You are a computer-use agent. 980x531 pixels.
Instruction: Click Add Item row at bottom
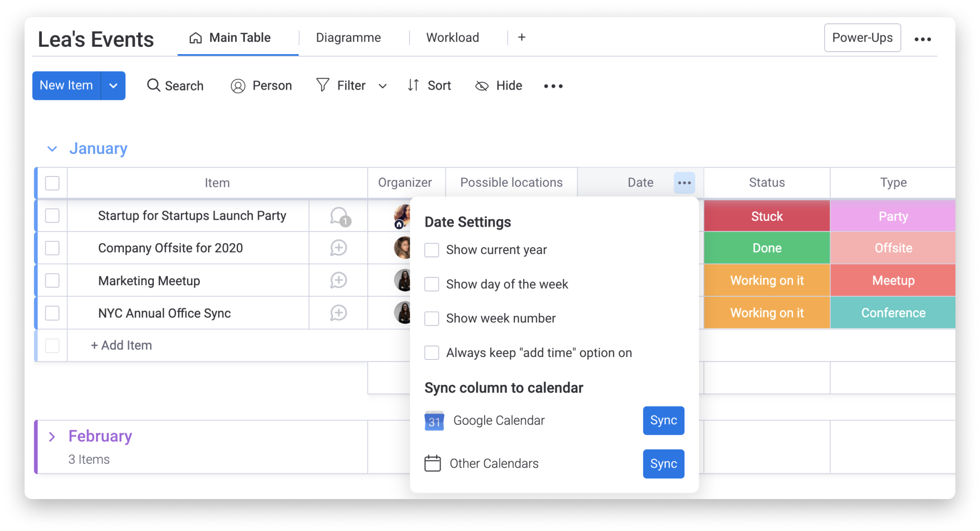pyautogui.click(x=119, y=345)
